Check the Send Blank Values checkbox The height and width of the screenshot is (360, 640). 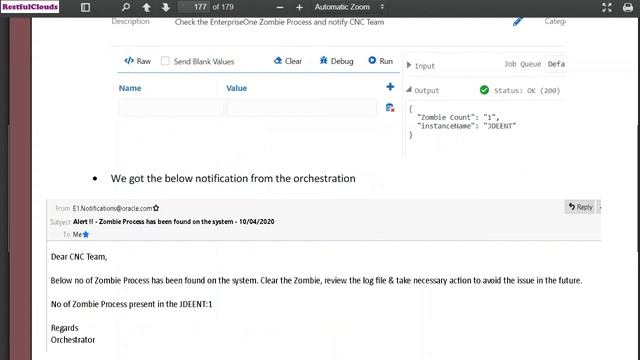(165, 61)
